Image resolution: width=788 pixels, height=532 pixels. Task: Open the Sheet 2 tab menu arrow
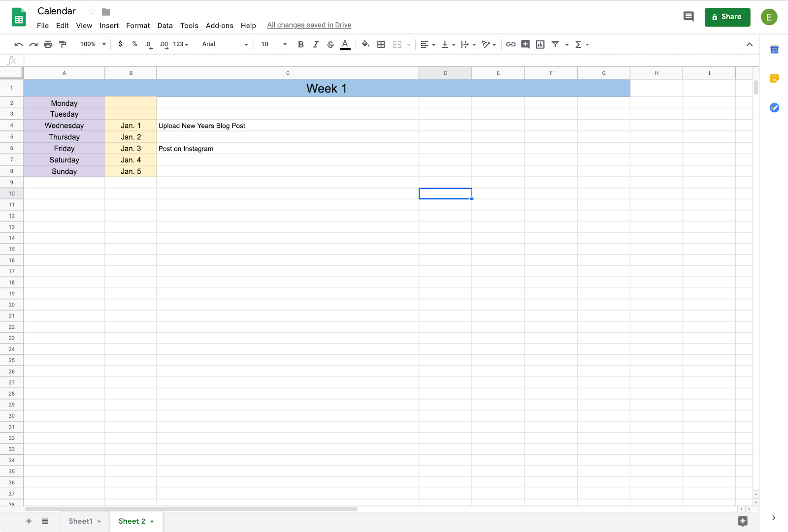(151, 521)
